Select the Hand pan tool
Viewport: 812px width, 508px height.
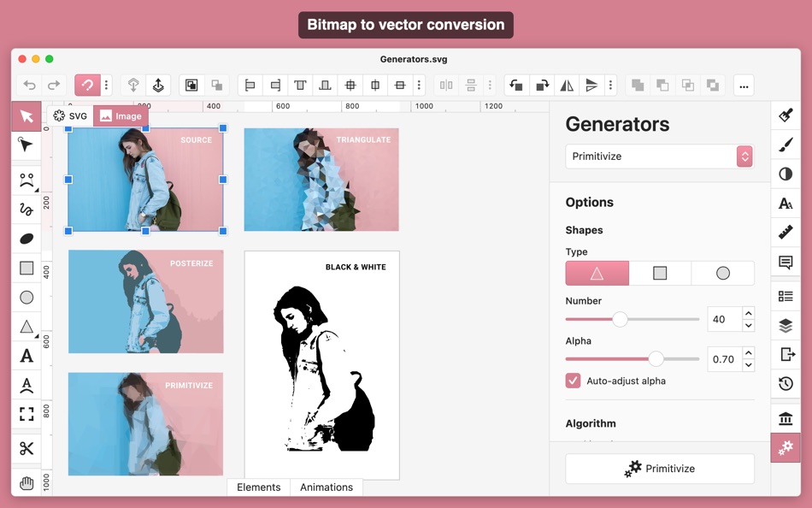pyautogui.click(x=26, y=482)
